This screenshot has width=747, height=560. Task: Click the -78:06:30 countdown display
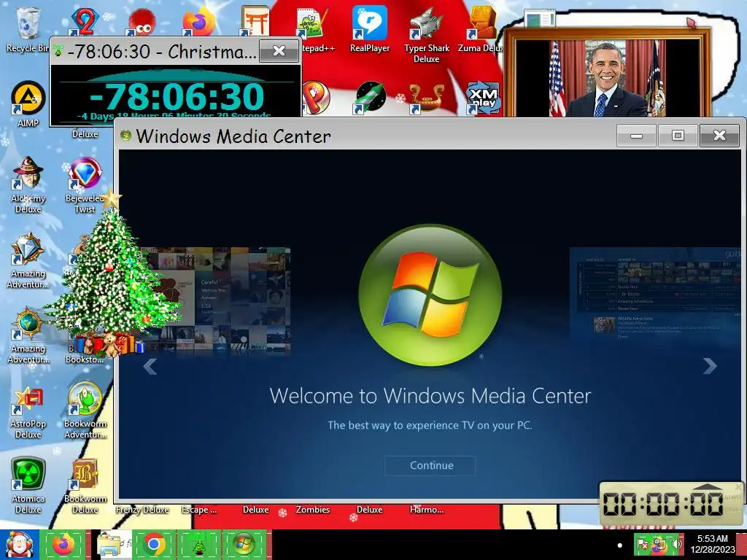[x=177, y=97]
